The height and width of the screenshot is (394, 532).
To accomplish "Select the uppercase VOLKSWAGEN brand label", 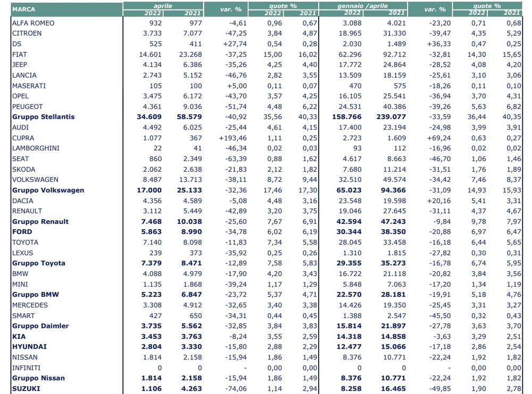I will pos(35,179).
